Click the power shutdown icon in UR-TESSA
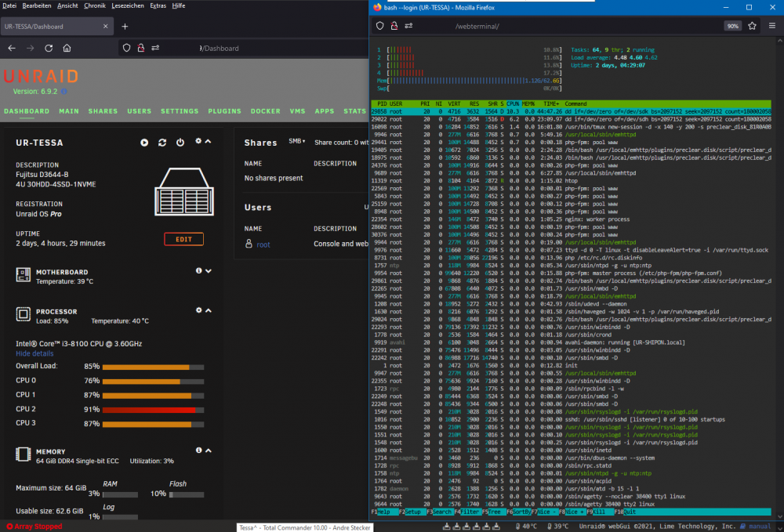This screenshot has height=532, width=784. pyautogui.click(x=180, y=143)
